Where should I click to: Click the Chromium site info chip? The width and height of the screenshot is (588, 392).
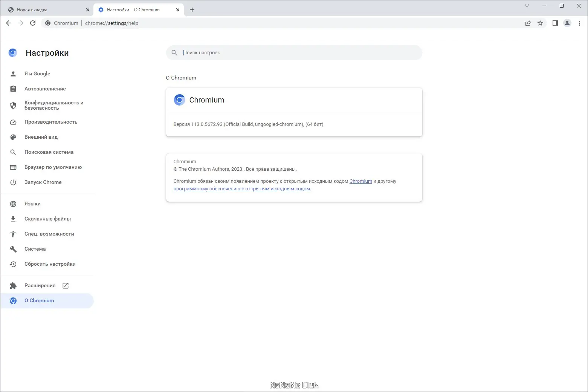click(62, 23)
